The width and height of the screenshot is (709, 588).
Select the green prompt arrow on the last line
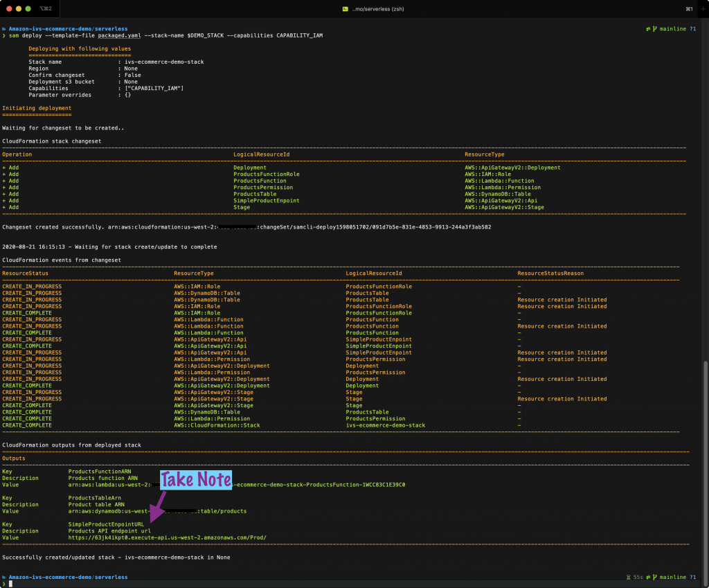pos(6,582)
